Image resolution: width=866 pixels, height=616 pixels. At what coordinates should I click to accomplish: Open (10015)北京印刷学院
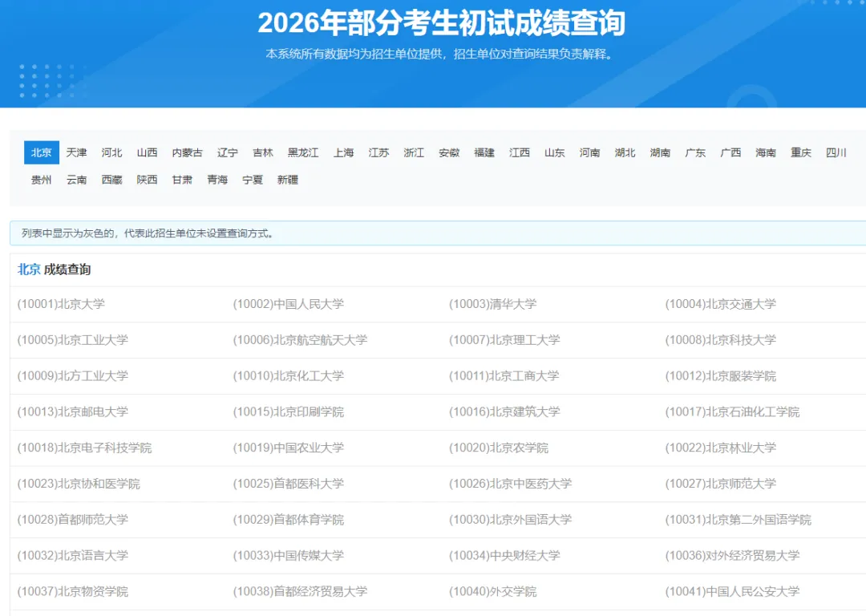(x=289, y=411)
